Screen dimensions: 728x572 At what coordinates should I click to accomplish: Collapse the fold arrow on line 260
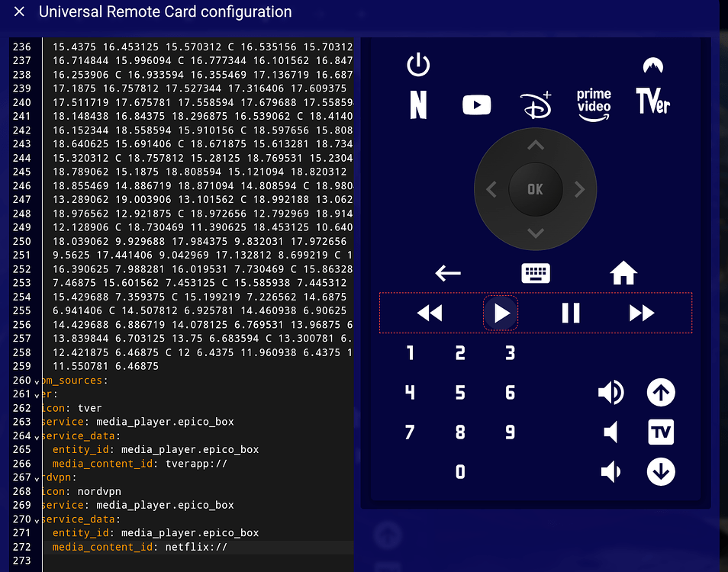[x=37, y=381]
